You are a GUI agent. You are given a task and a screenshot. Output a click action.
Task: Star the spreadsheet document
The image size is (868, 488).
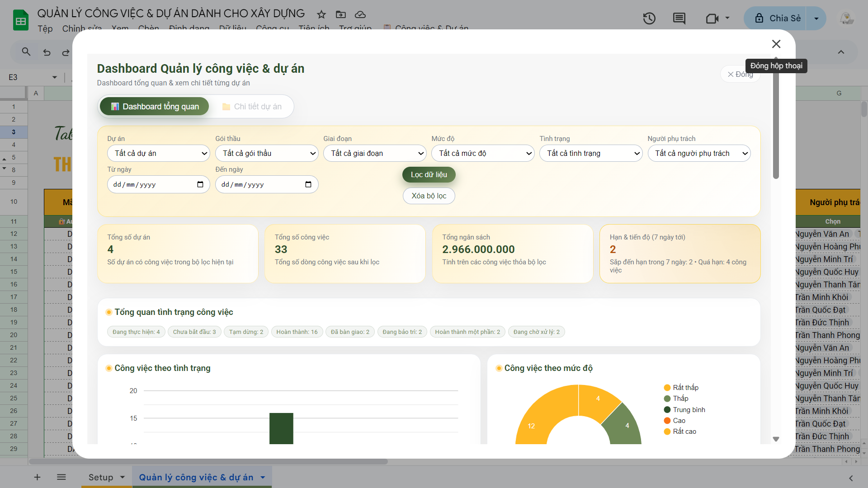(x=321, y=14)
